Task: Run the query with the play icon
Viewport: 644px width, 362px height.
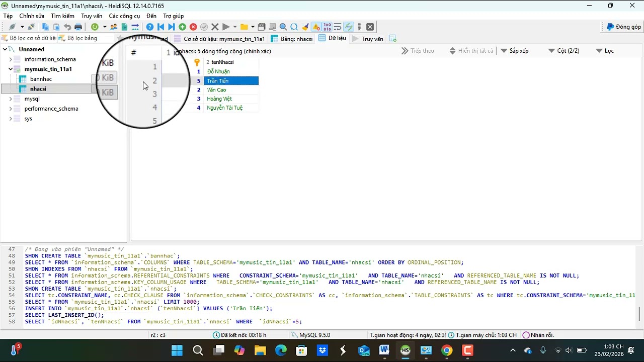Action: click(x=226, y=27)
